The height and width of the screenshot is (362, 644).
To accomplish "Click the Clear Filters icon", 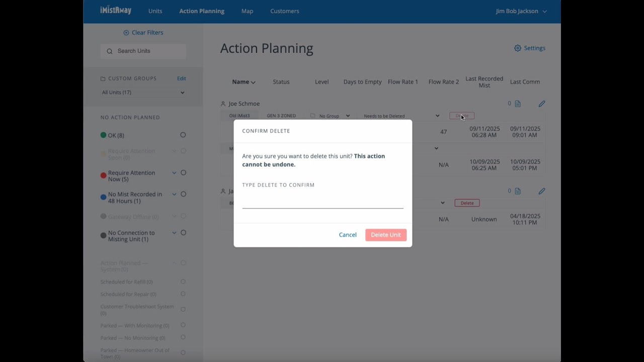I will pos(126,33).
